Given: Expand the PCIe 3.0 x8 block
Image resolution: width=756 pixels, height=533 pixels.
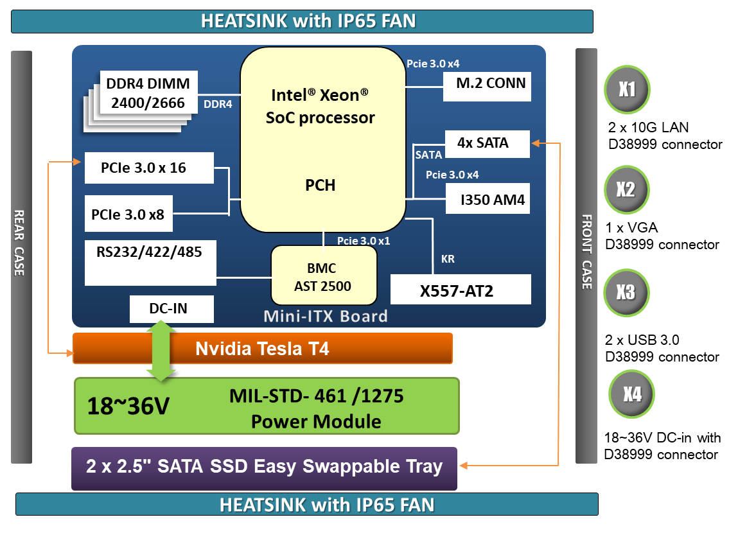Looking at the screenshot, I should 128,213.
